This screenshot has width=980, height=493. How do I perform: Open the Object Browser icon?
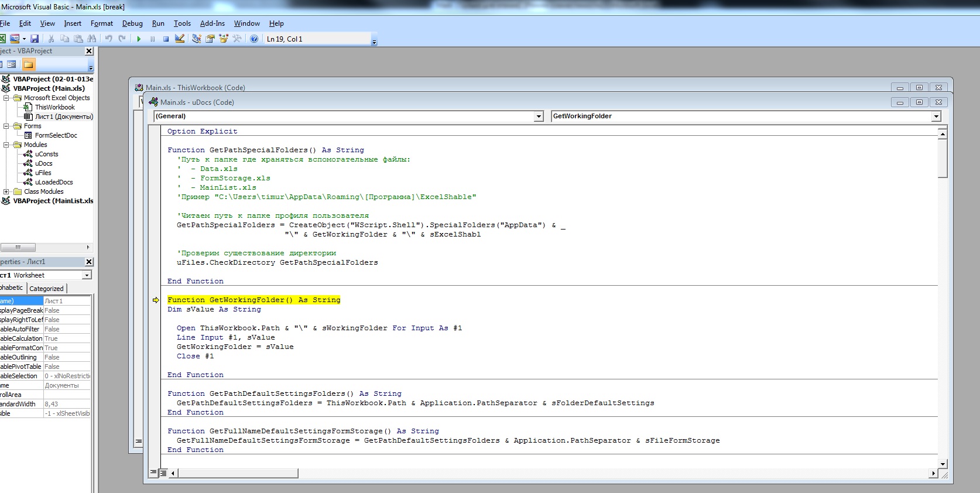[223, 39]
